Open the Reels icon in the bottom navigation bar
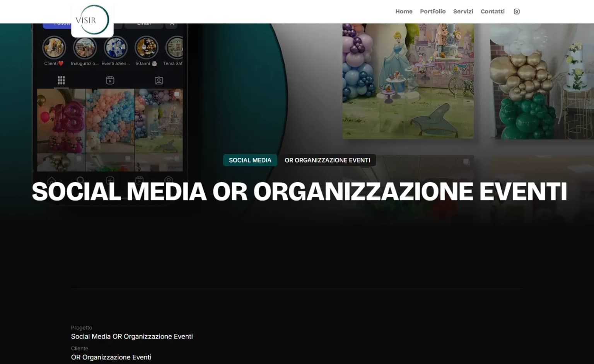Viewport: 594px width, 364px height. point(140,180)
